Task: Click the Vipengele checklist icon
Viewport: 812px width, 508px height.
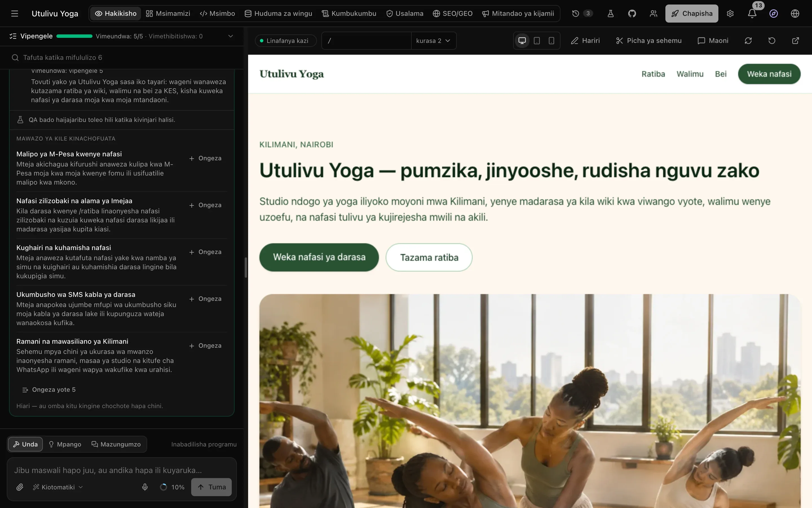Action: pos(13,36)
